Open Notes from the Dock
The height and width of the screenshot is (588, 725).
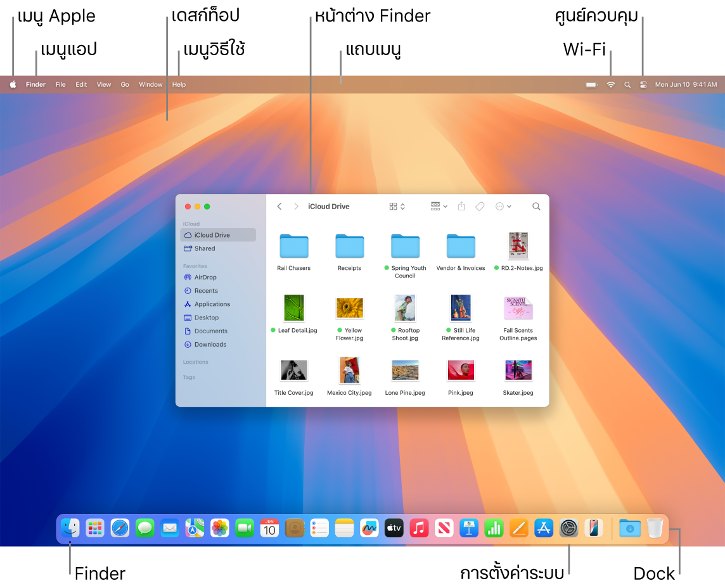click(x=345, y=528)
